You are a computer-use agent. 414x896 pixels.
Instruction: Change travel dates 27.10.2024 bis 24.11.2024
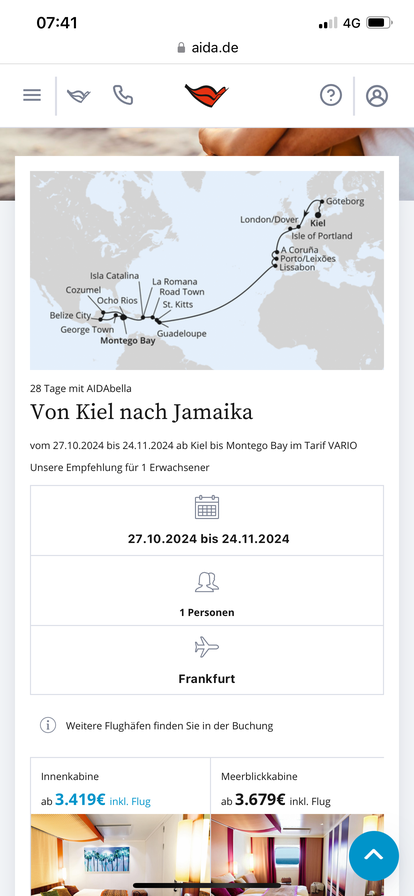207,521
